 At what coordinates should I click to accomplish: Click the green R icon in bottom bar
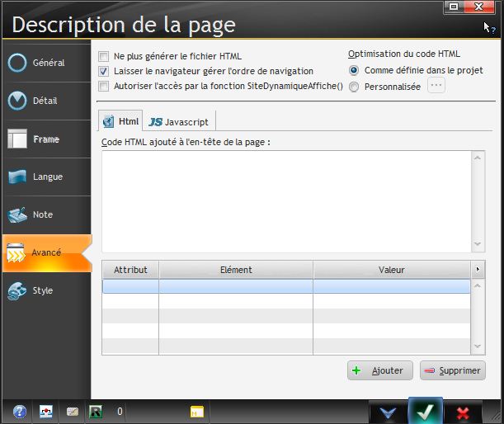click(96, 412)
